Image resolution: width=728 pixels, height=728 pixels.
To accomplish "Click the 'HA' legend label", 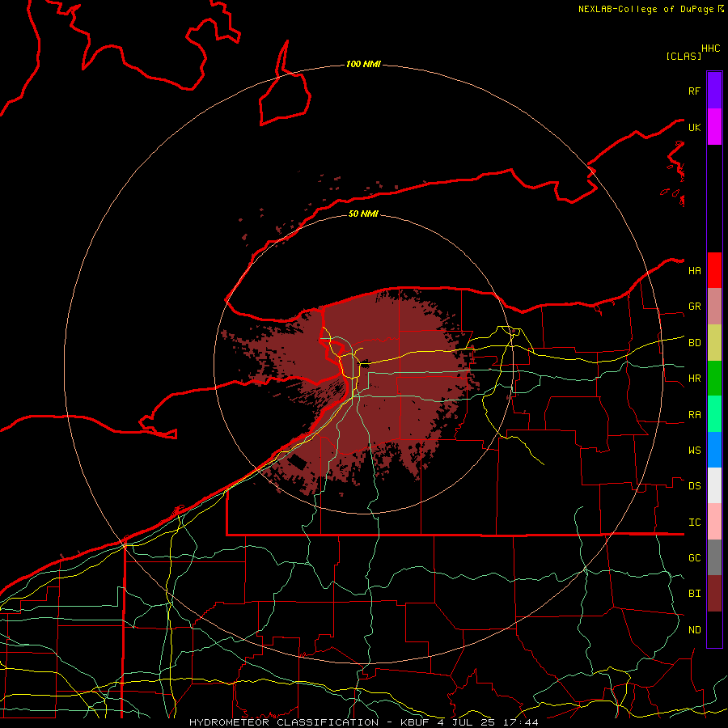I will coord(694,271).
